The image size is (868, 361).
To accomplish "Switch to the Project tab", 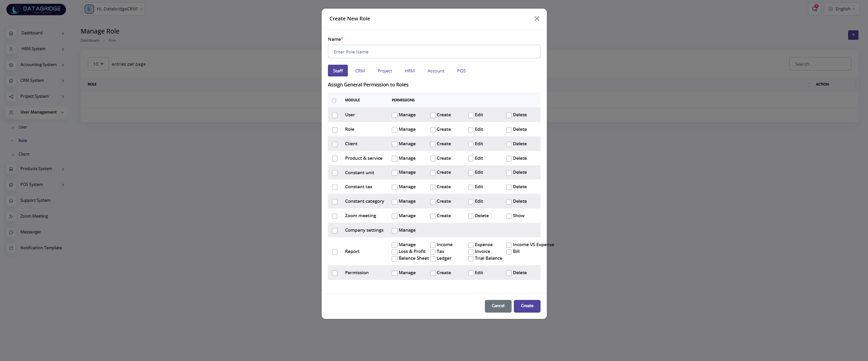I will pyautogui.click(x=385, y=71).
